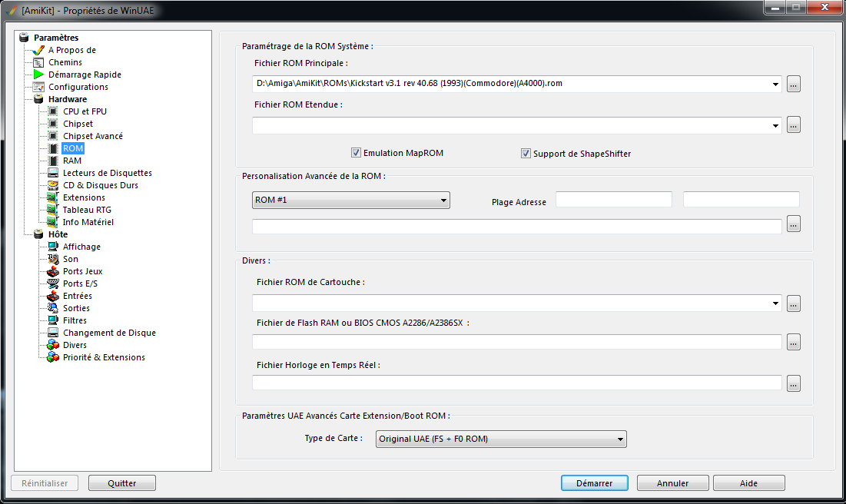Click the Lecteurs de Disquettes drive icon
The image size is (846, 504).
(x=53, y=173)
